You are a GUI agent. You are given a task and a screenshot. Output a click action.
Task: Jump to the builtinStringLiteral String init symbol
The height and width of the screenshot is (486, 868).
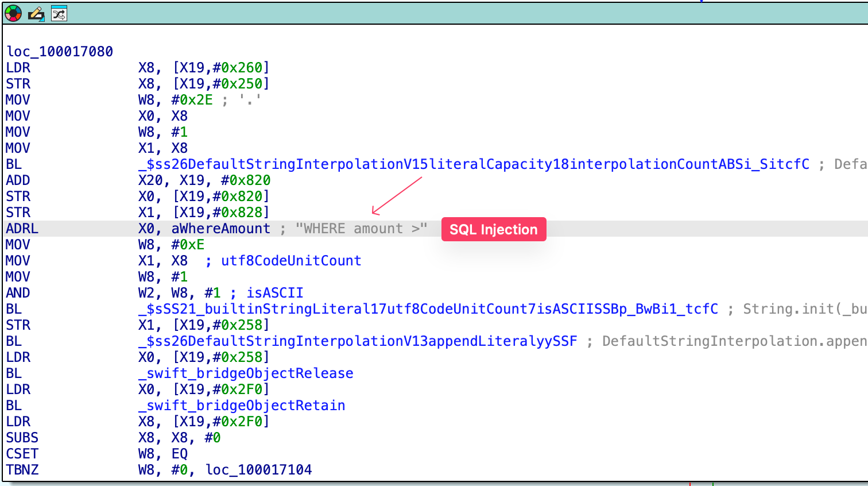click(428, 309)
